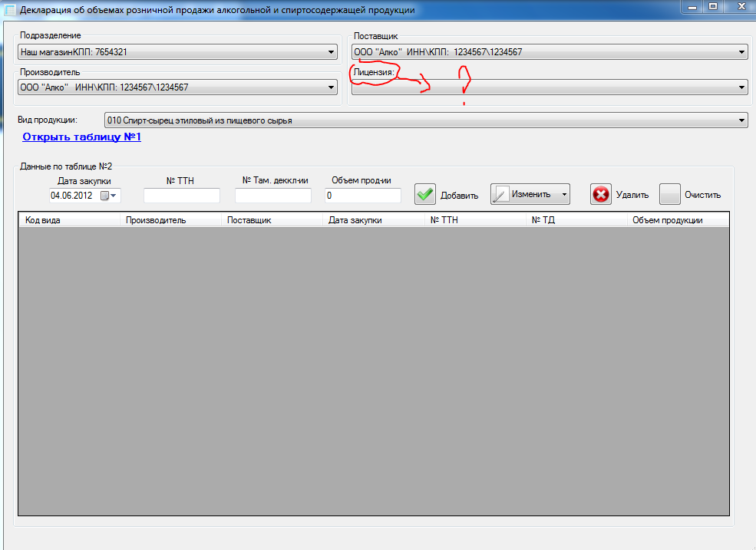The width and height of the screenshot is (756, 550).
Task: Expand the Производитель dropdown
Action: (x=332, y=87)
